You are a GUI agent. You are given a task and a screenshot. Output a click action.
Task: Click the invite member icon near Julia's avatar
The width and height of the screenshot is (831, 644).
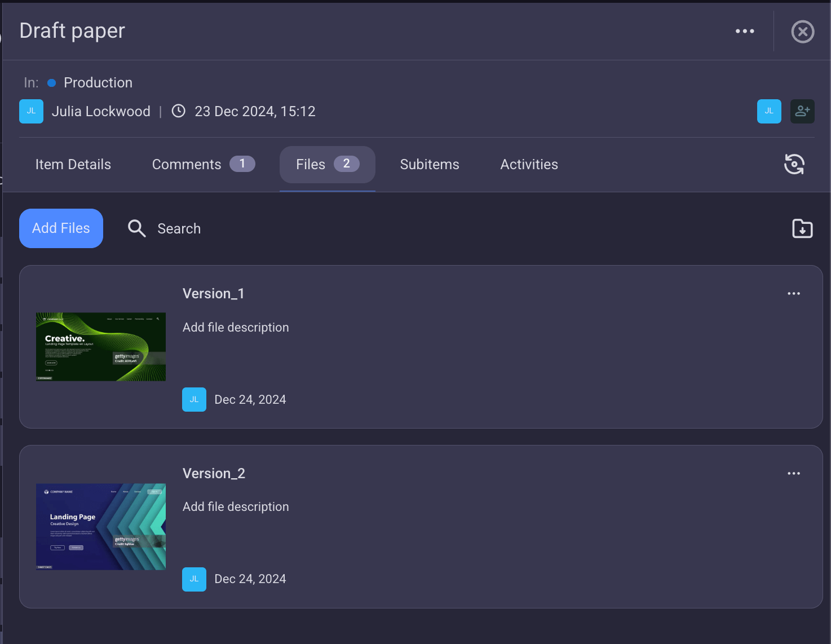pos(802,111)
